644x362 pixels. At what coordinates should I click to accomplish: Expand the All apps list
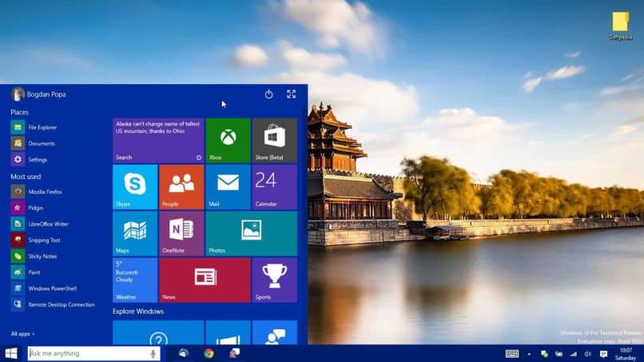[22, 334]
